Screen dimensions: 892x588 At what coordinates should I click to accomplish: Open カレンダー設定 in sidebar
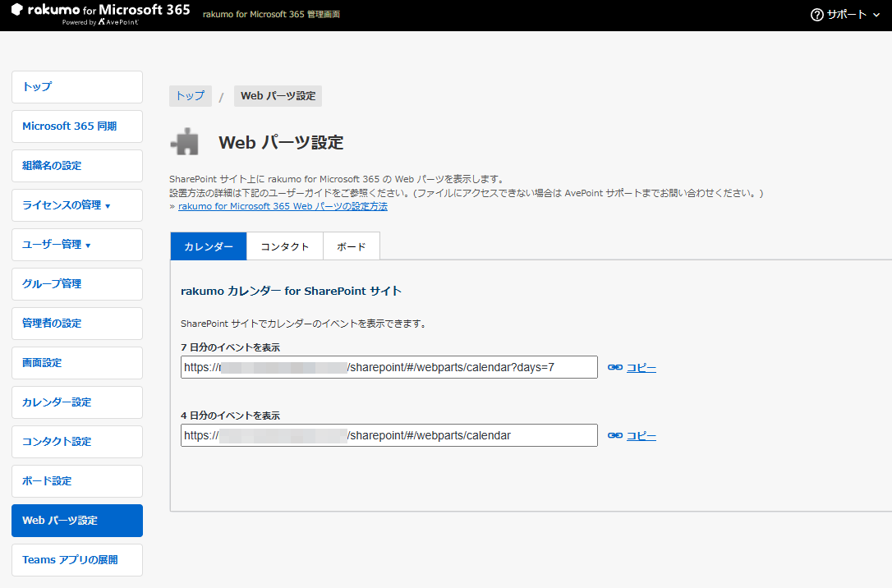point(77,402)
